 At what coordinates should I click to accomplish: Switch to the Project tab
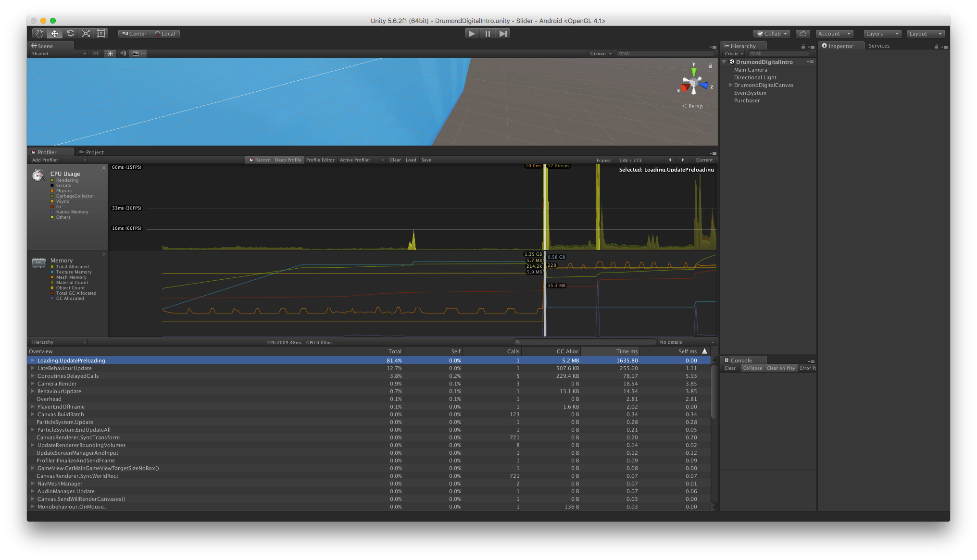point(91,152)
